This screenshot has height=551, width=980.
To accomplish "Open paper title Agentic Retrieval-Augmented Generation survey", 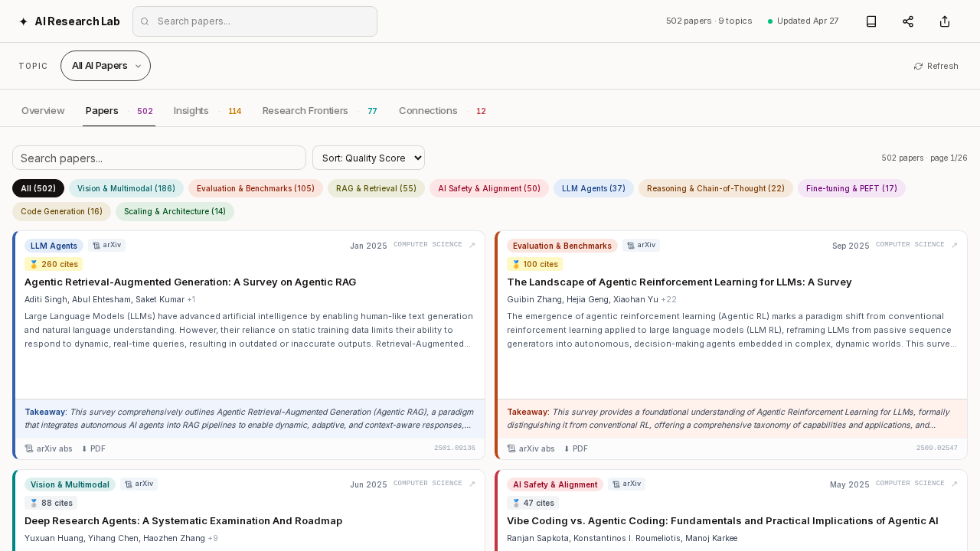I will (191, 282).
